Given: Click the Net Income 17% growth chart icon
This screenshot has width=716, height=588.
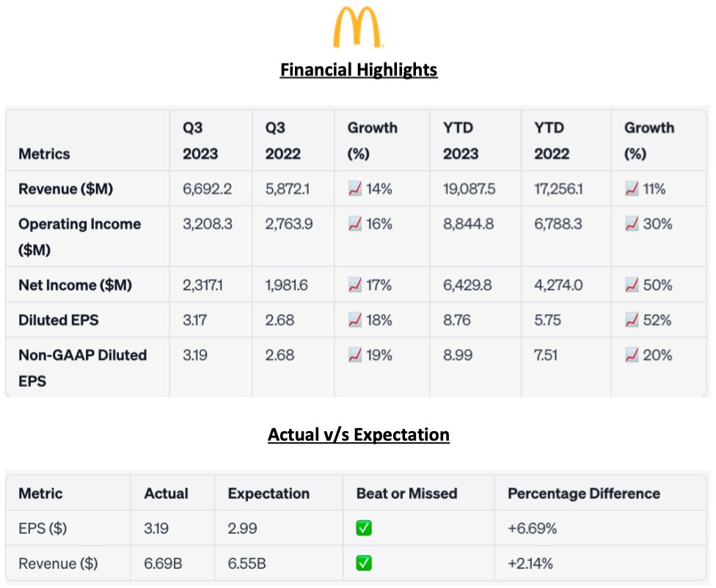Looking at the screenshot, I should coord(355,285).
